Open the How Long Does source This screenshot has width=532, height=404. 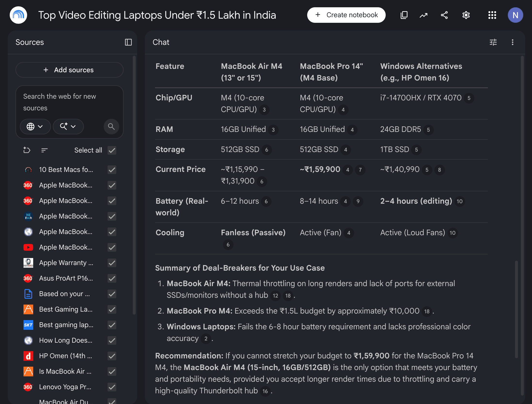coord(66,340)
